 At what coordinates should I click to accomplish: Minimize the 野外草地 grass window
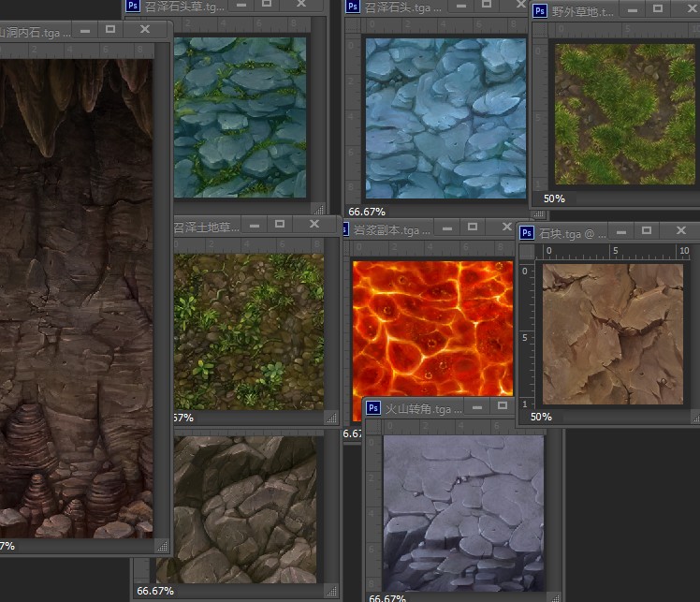(633, 10)
